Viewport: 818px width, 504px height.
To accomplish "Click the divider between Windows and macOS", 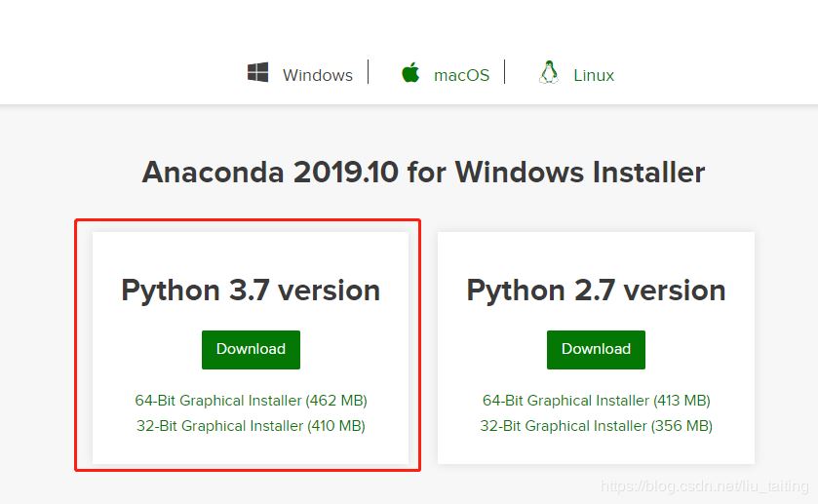I will [369, 72].
